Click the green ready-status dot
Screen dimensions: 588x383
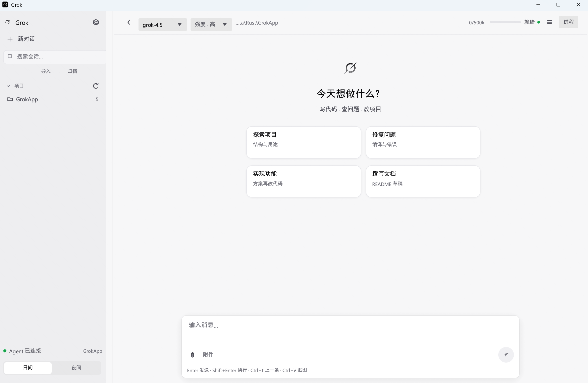click(538, 22)
